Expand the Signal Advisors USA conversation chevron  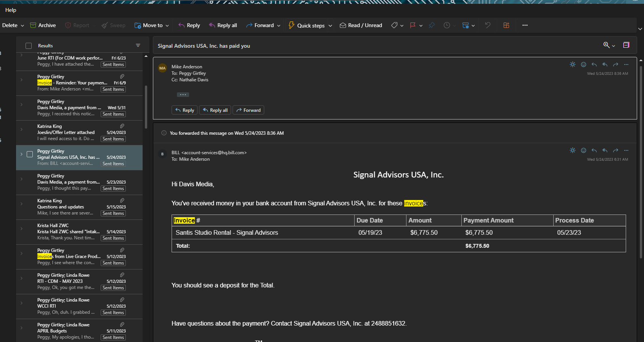point(21,154)
